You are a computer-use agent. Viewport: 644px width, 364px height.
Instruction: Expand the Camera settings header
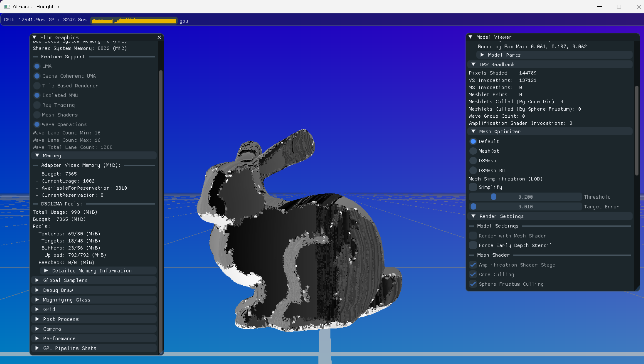(x=52, y=329)
